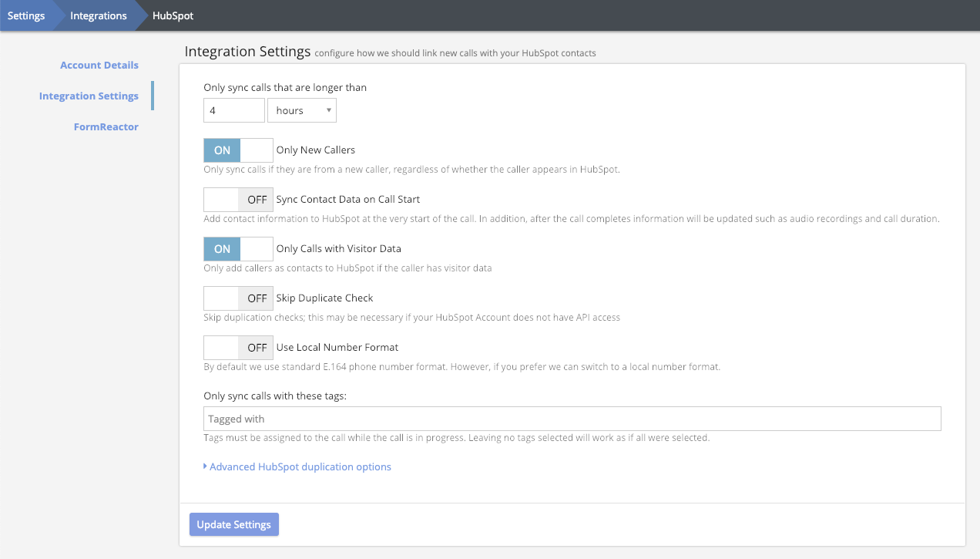Image resolution: width=980 pixels, height=559 pixels.
Task: Expand Advanced HubSpot duplication options
Action: coord(300,467)
